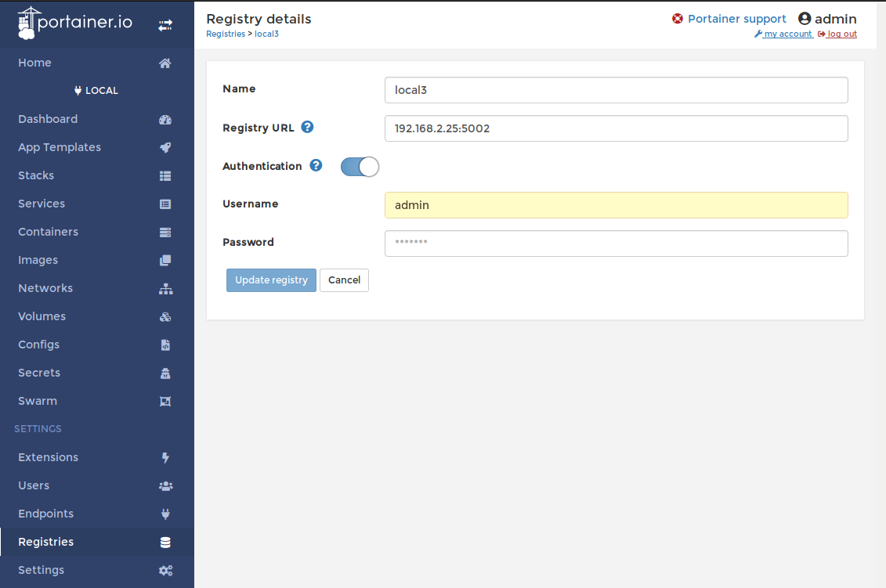The height and width of the screenshot is (588, 886).
Task: Click the Authentication question mark icon
Action: point(315,165)
